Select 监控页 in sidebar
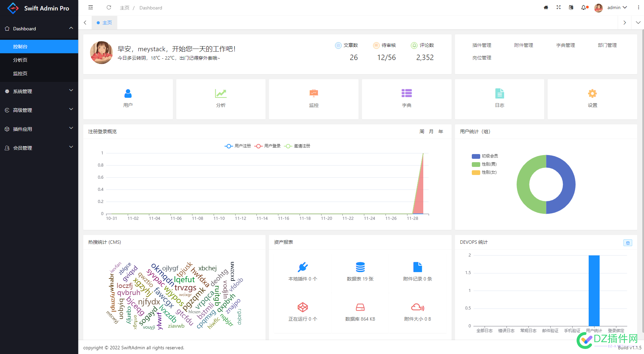This screenshot has width=644, height=354. click(39, 73)
